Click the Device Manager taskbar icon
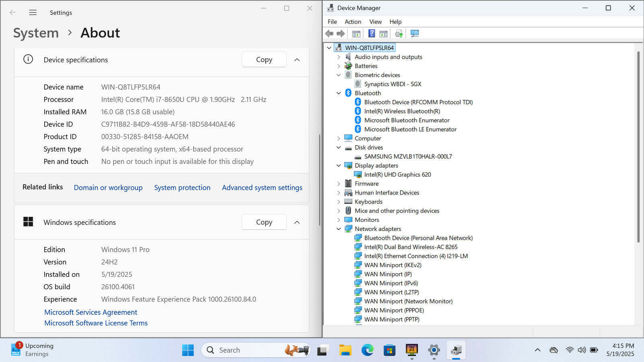This screenshot has width=644, height=362. [456, 350]
